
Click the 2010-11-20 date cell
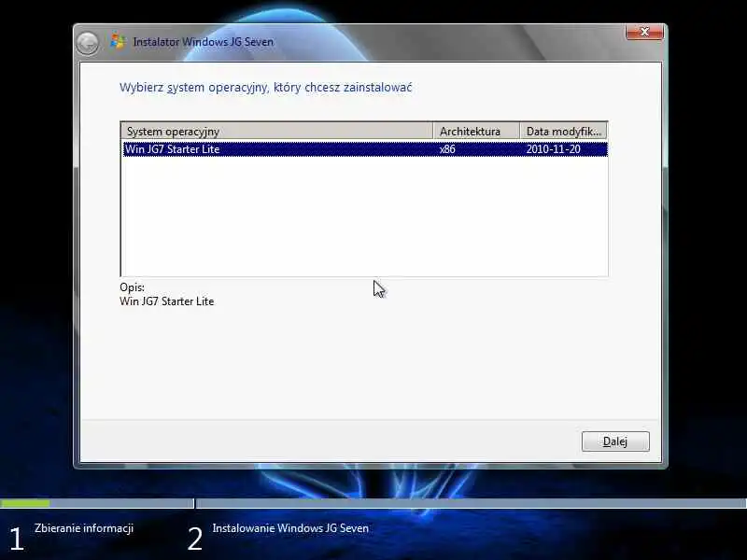(553, 149)
